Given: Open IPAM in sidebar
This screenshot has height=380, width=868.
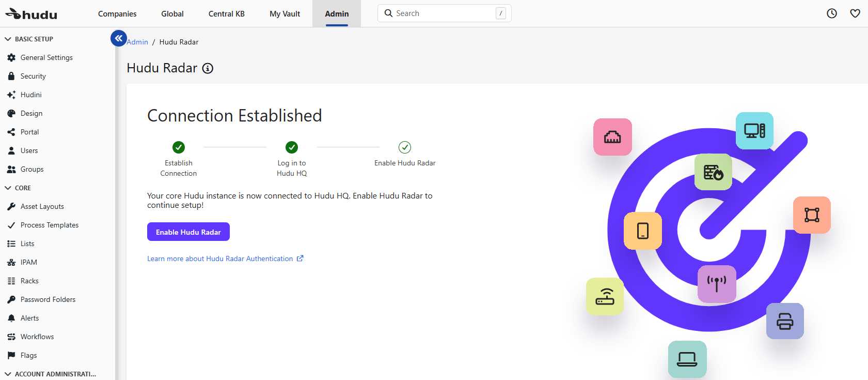Looking at the screenshot, I should point(29,262).
